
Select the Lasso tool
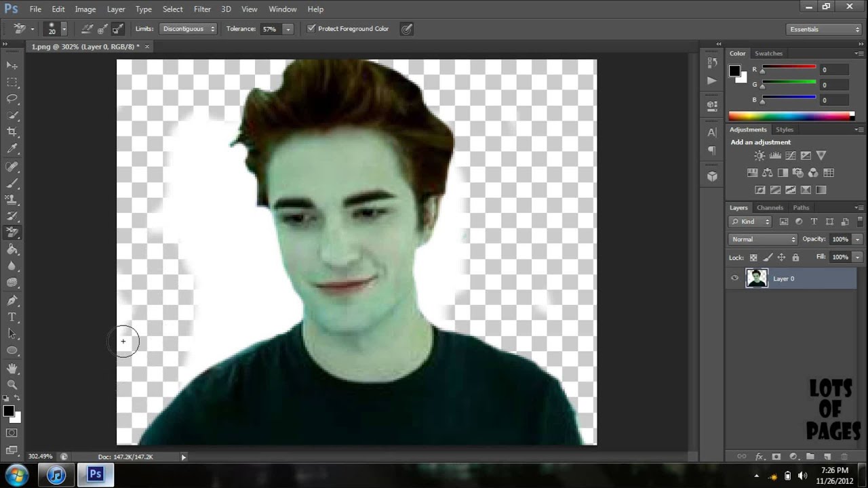click(x=12, y=99)
